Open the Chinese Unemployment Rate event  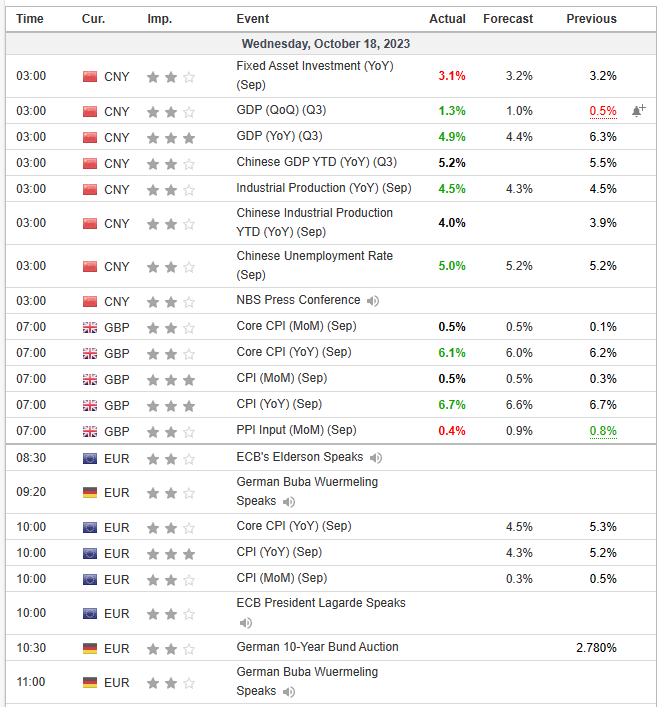315,256
